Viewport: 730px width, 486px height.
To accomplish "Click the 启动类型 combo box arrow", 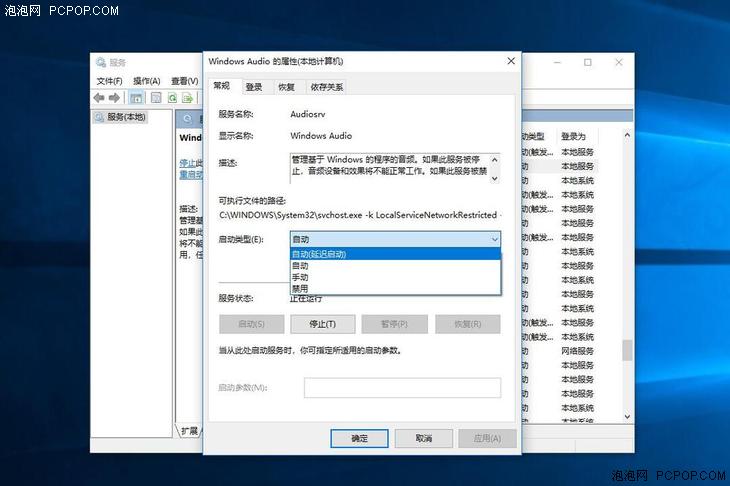I will [494, 239].
